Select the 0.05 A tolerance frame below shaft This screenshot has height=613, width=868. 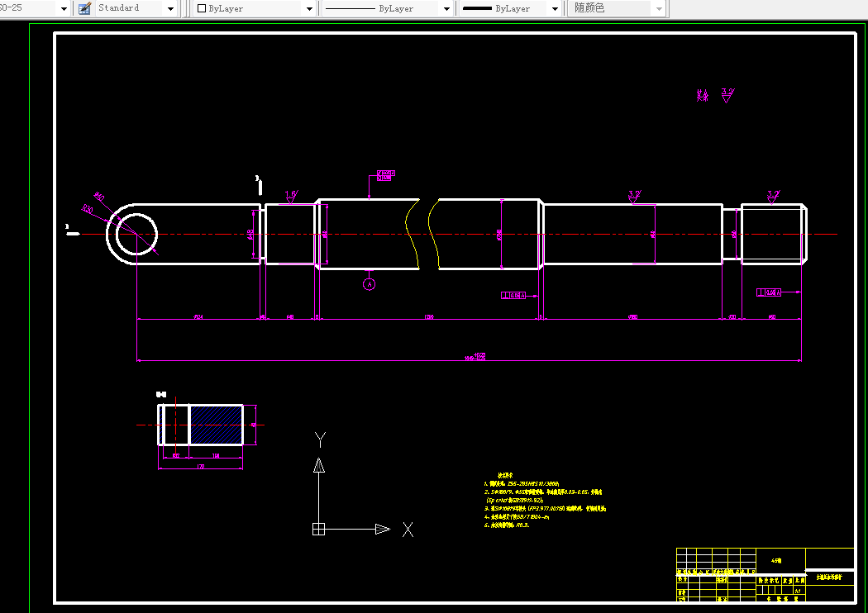[x=513, y=296]
